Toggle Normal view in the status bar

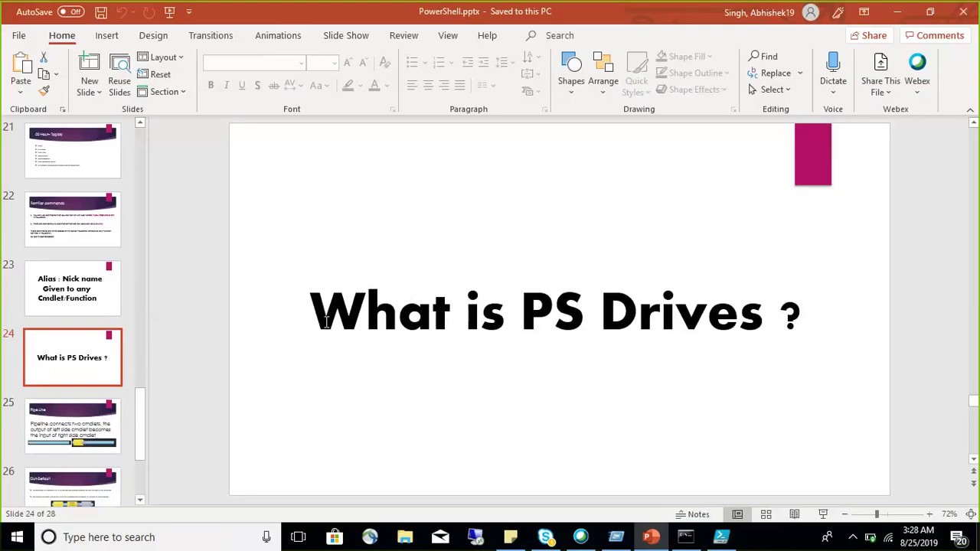click(737, 514)
